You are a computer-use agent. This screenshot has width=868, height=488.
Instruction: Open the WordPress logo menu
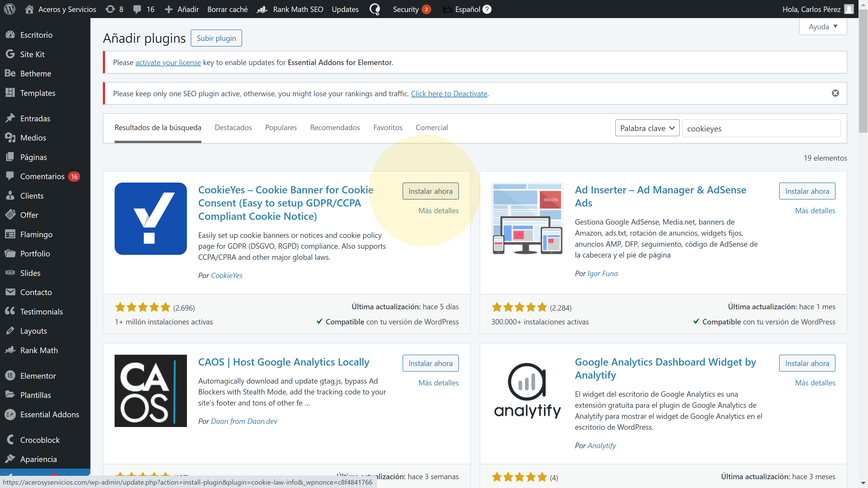point(10,9)
